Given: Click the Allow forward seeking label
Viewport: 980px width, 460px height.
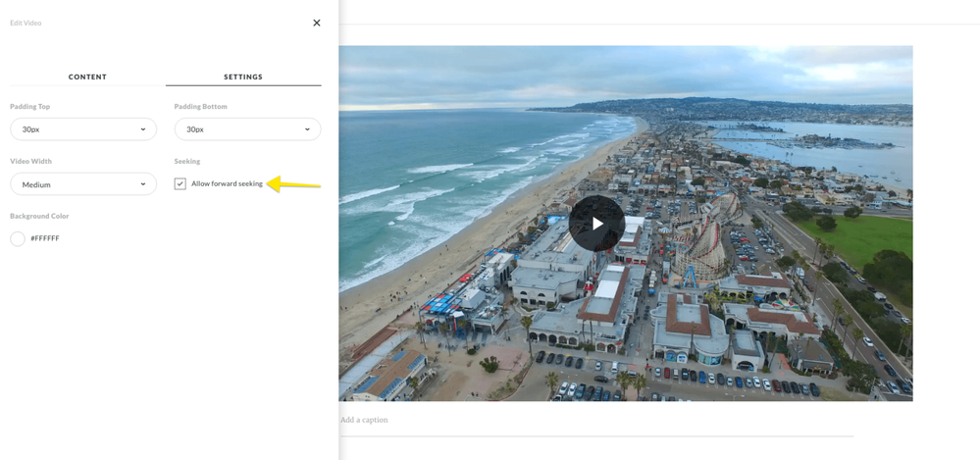Looking at the screenshot, I should click(x=227, y=183).
